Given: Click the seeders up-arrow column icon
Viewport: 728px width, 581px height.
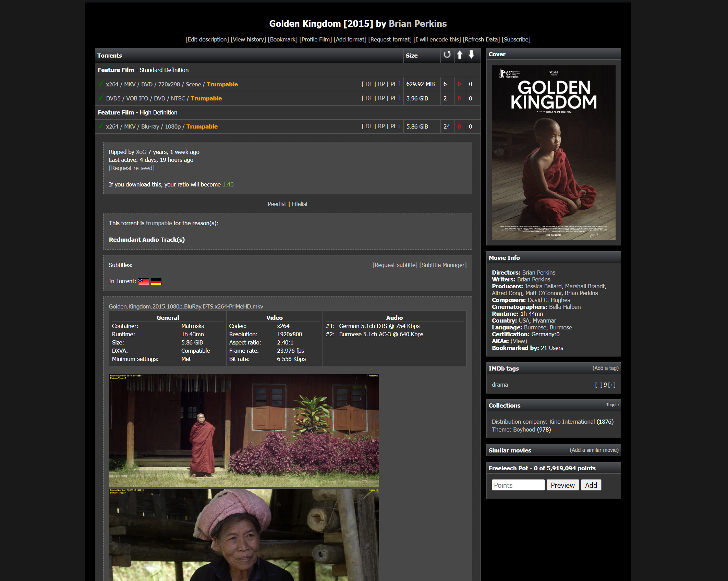Looking at the screenshot, I should pos(460,55).
